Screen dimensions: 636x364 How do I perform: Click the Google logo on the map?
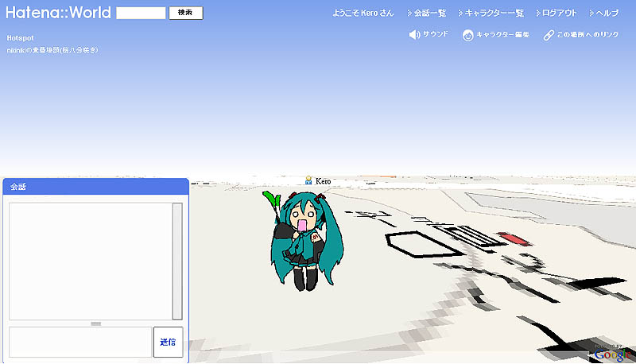tap(612, 354)
